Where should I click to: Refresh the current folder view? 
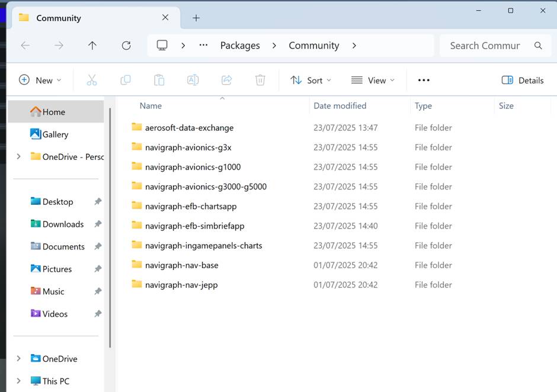[x=126, y=46]
